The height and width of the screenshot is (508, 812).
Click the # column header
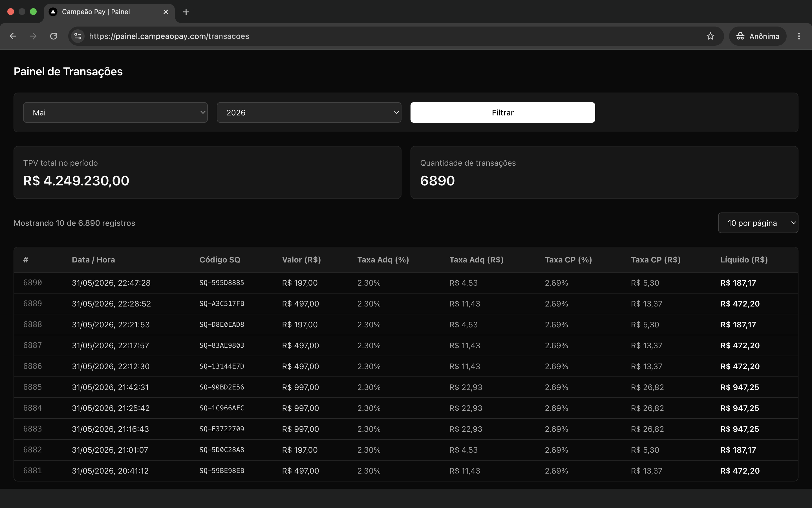click(26, 260)
